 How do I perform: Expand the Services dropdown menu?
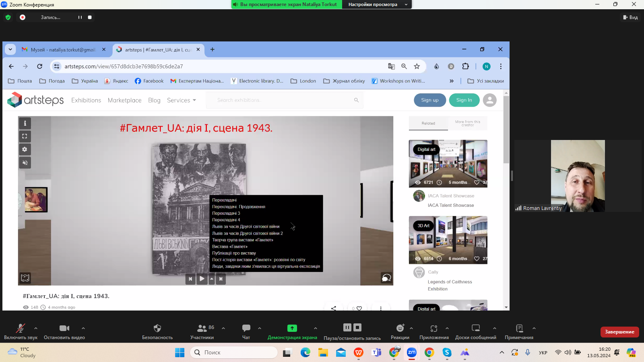pos(182,100)
